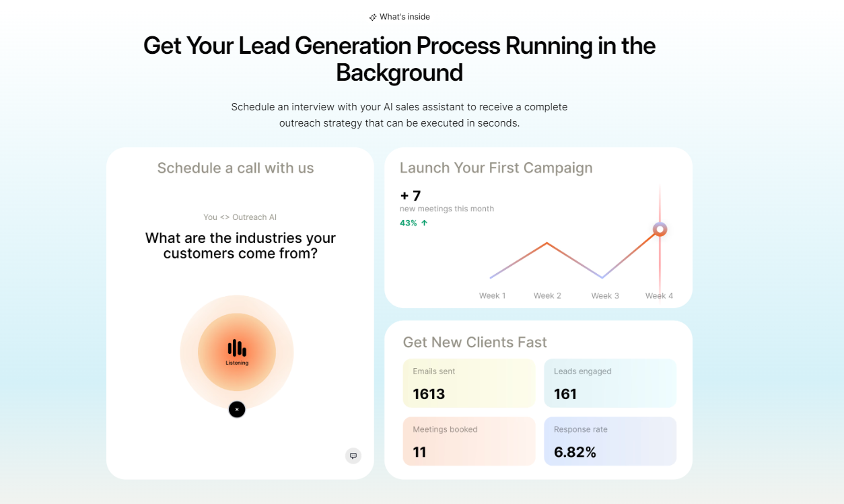This screenshot has width=844, height=504.
Task: Select the Week 3 axis label
Action: point(605,295)
